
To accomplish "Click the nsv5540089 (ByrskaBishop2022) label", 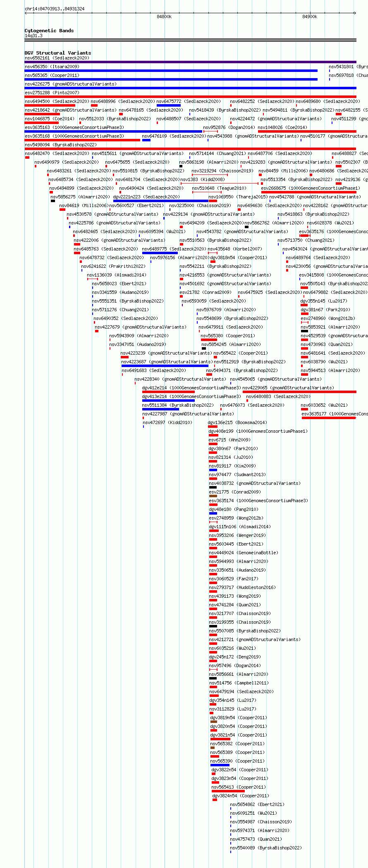I will 266,848.
